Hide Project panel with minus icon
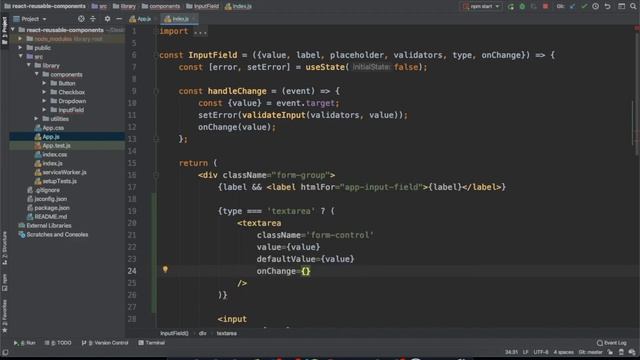 pos(119,19)
